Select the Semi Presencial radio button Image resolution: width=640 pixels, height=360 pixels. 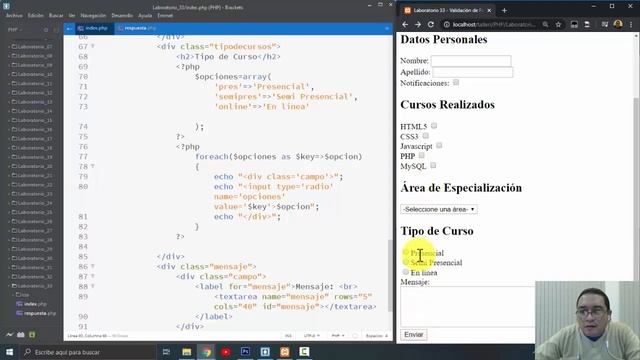(x=405, y=262)
